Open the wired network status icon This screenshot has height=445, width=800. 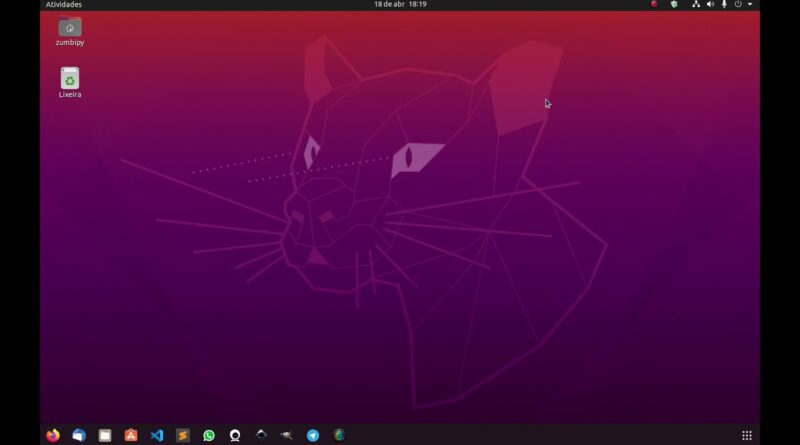click(696, 4)
